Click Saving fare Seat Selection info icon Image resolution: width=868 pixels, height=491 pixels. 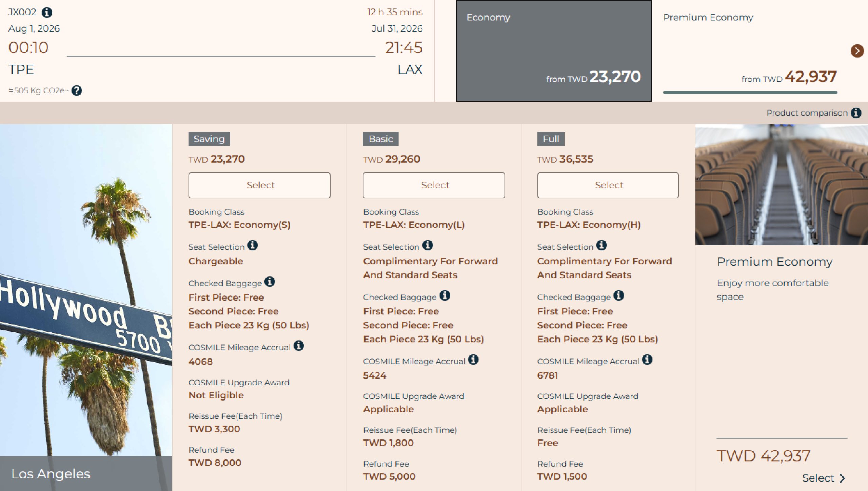[x=252, y=245]
